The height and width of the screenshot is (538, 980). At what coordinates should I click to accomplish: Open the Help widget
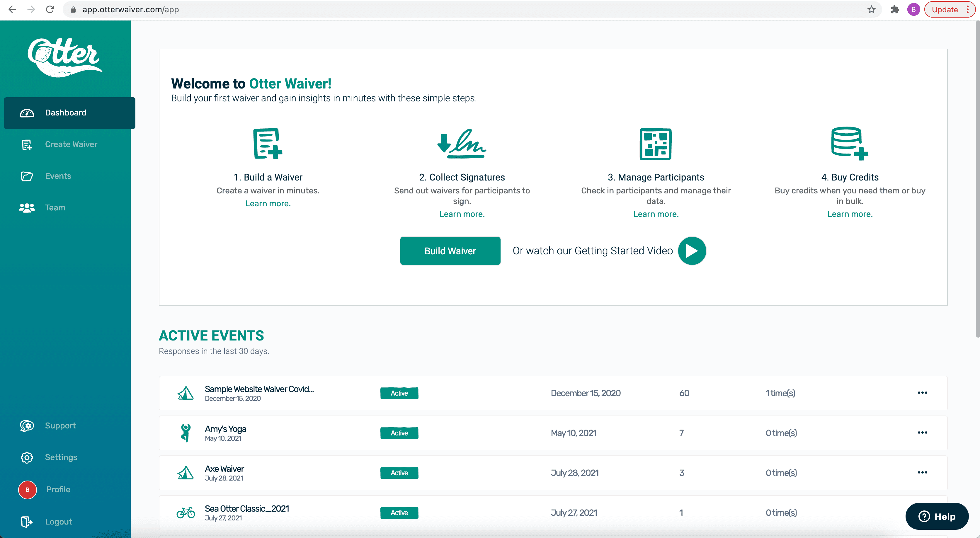[937, 516]
